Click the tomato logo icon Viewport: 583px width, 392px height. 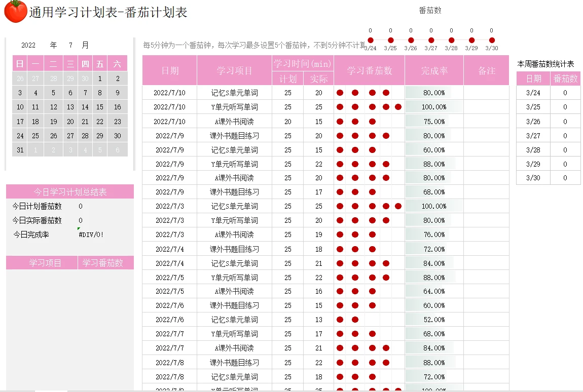point(15,11)
